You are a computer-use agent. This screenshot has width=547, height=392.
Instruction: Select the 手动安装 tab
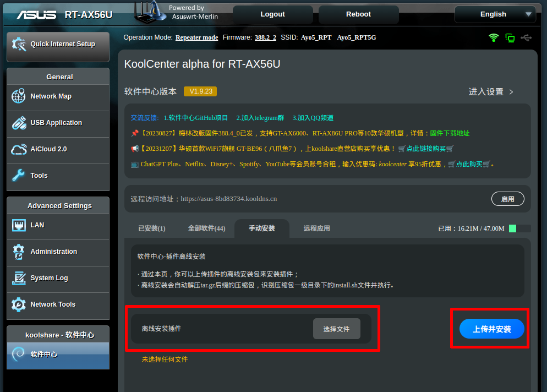261,228
